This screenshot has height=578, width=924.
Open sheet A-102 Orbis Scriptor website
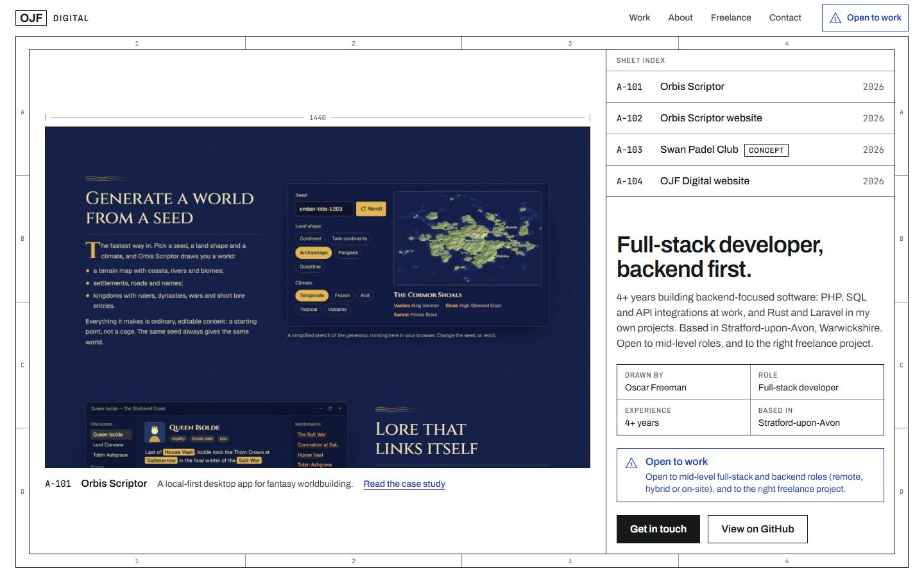[750, 118]
